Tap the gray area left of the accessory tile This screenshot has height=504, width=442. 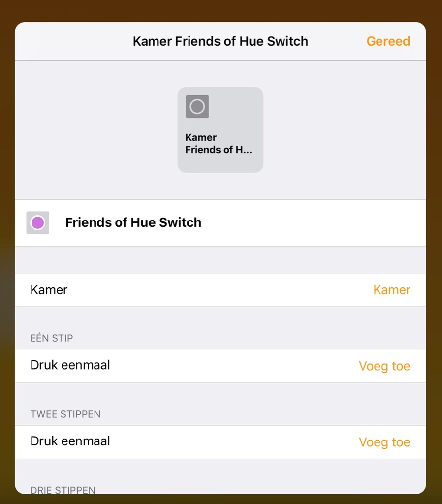coord(94,130)
